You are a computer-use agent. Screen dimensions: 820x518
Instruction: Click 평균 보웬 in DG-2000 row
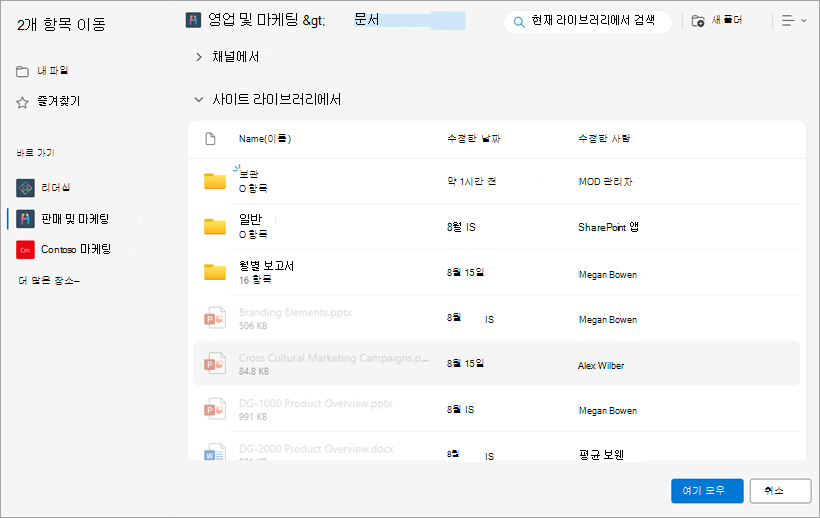(x=601, y=455)
